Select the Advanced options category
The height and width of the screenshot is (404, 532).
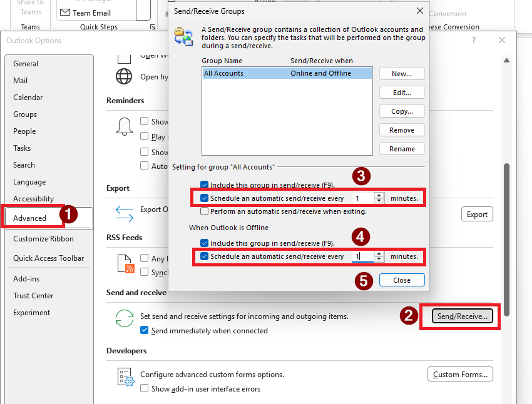[49, 218]
